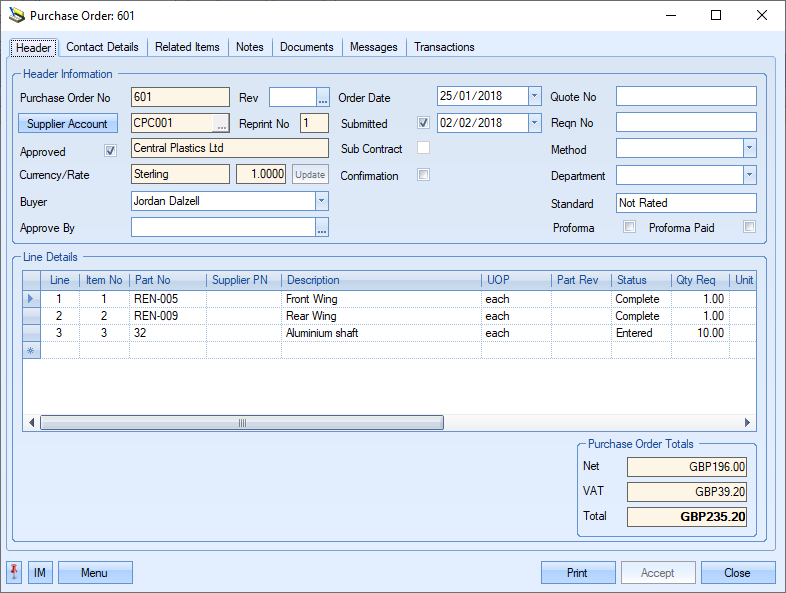Image resolution: width=786 pixels, height=593 pixels.
Task: Click the Supplier Account button
Action: coord(67,124)
